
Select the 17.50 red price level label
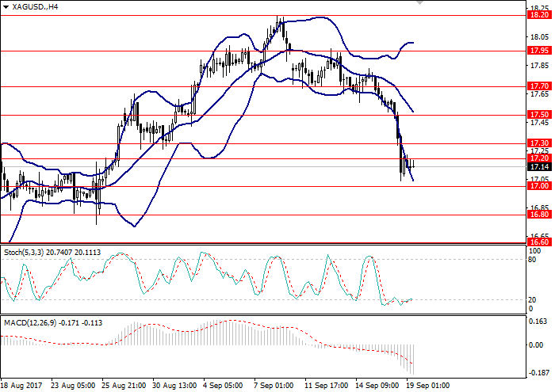click(540, 115)
